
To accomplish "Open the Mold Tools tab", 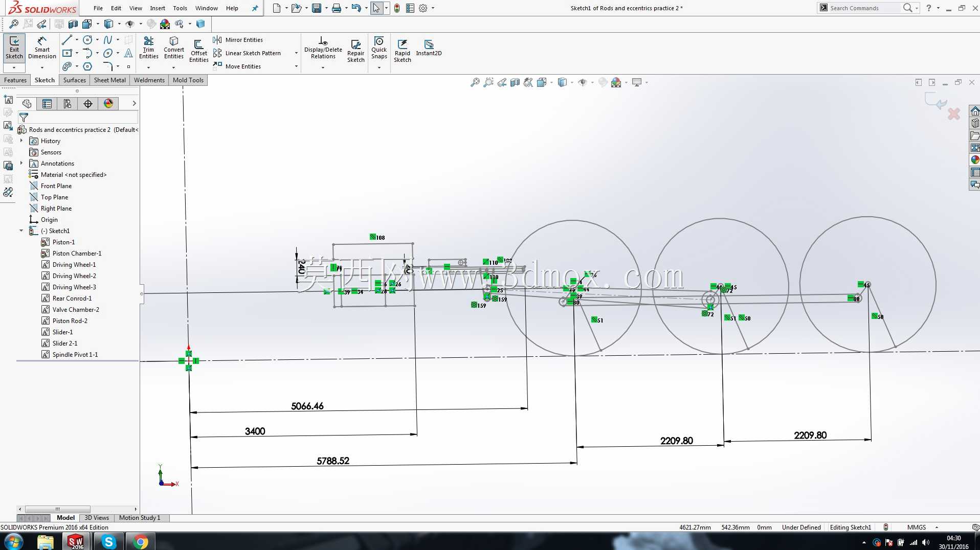I will (x=188, y=80).
